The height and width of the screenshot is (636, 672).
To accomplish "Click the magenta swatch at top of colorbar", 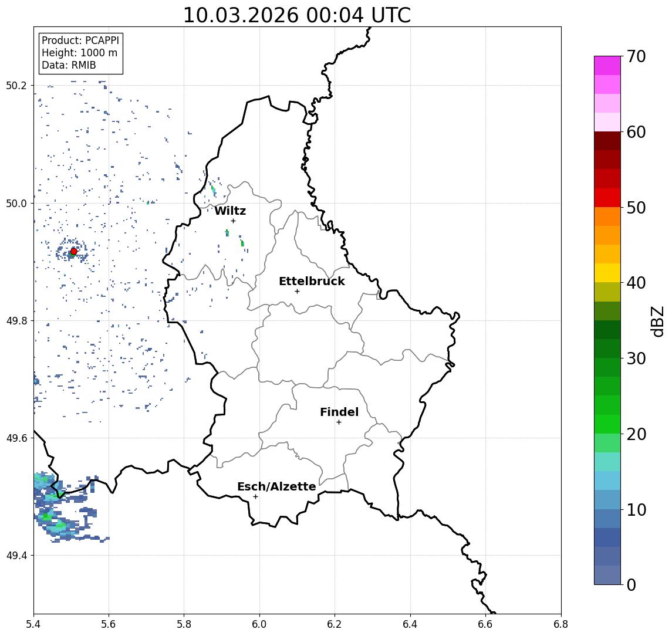I will (x=607, y=66).
